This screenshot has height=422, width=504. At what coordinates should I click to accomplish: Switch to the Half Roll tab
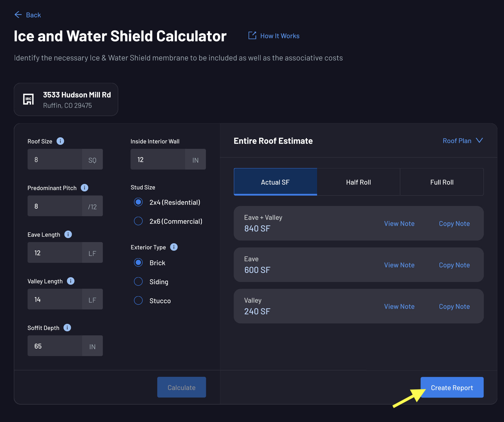pyautogui.click(x=359, y=182)
